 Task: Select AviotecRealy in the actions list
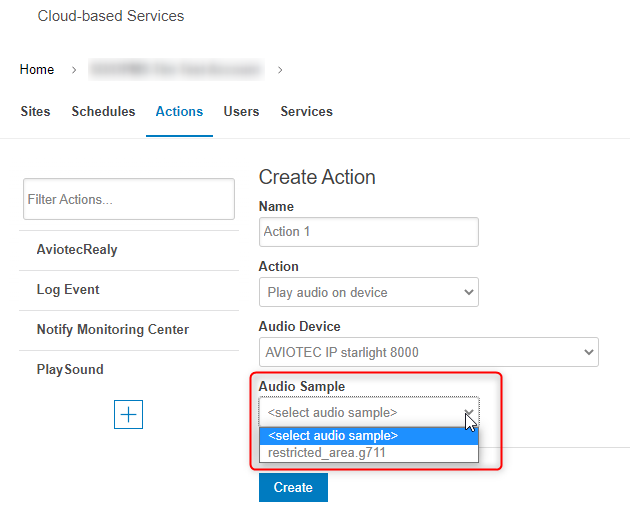[77, 250]
